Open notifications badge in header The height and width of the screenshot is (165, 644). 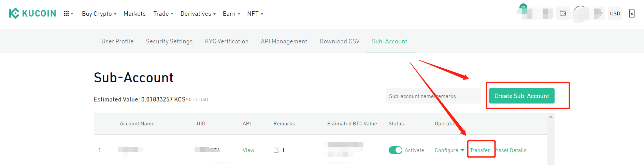(523, 6)
